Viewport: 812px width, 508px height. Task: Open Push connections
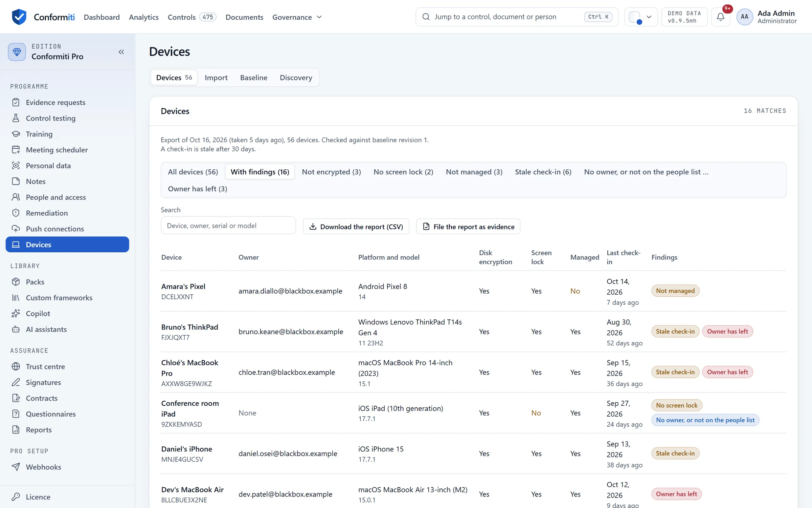67,229
